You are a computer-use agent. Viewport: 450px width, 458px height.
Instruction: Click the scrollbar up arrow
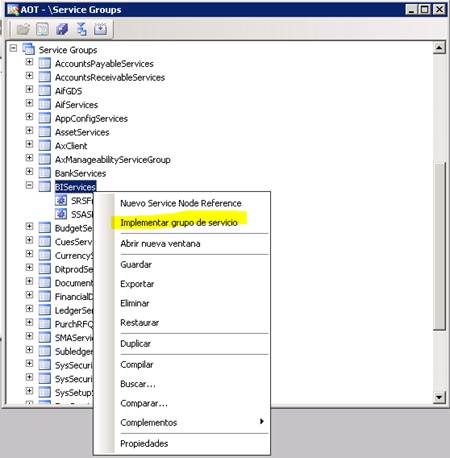[439, 48]
